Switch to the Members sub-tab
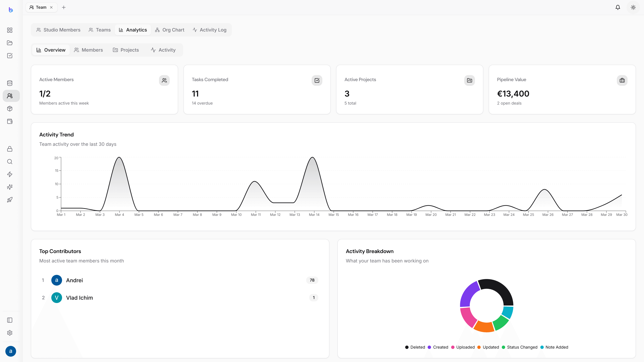The image size is (644, 362). [88, 50]
